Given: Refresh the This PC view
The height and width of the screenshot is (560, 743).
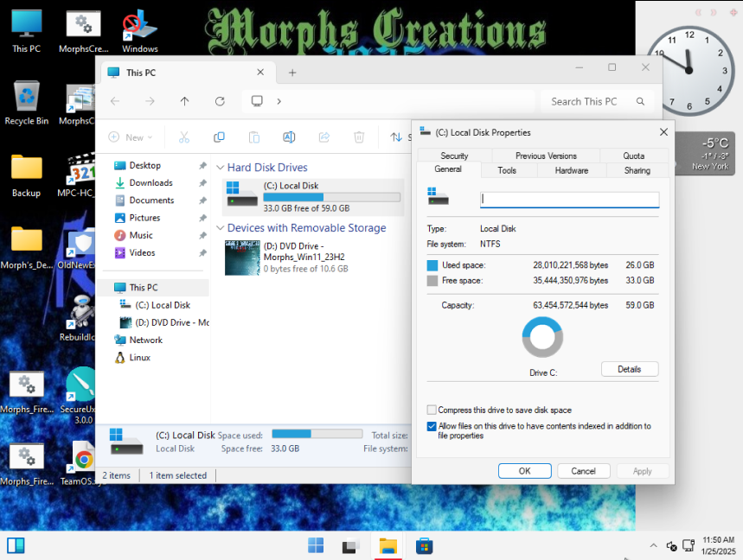Looking at the screenshot, I should 220,101.
